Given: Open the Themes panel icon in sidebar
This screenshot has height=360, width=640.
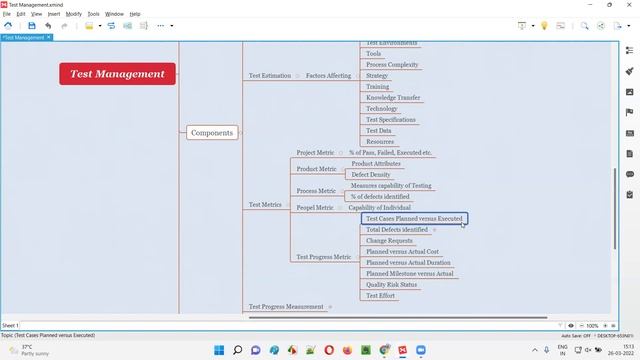Looking at the screenshot, I should [x=629, y=133].
